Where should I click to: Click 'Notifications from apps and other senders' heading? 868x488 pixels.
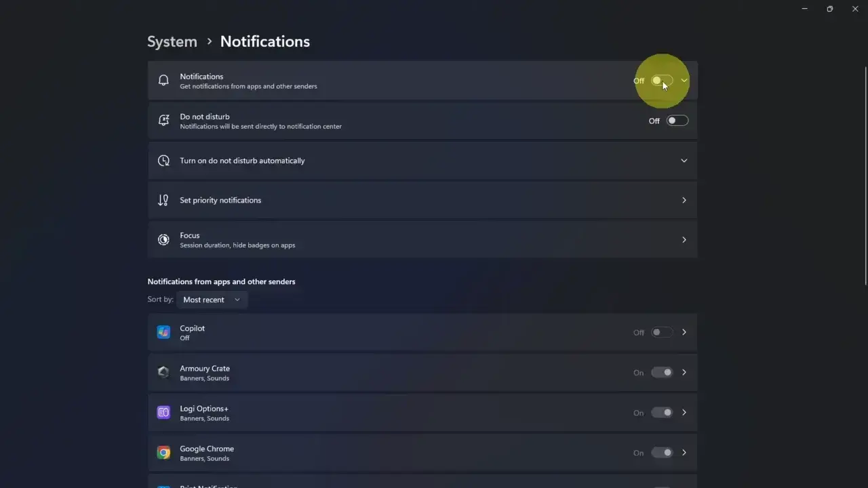[221, 281]
